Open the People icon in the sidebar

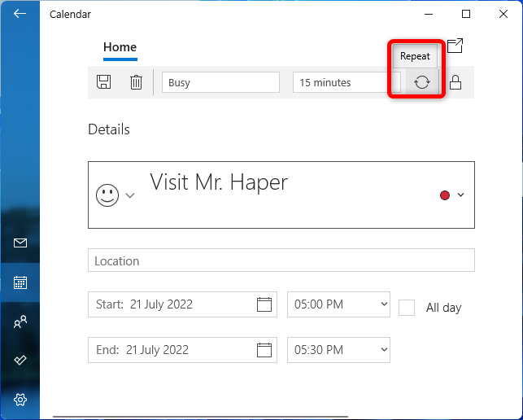tap(20, 322)
